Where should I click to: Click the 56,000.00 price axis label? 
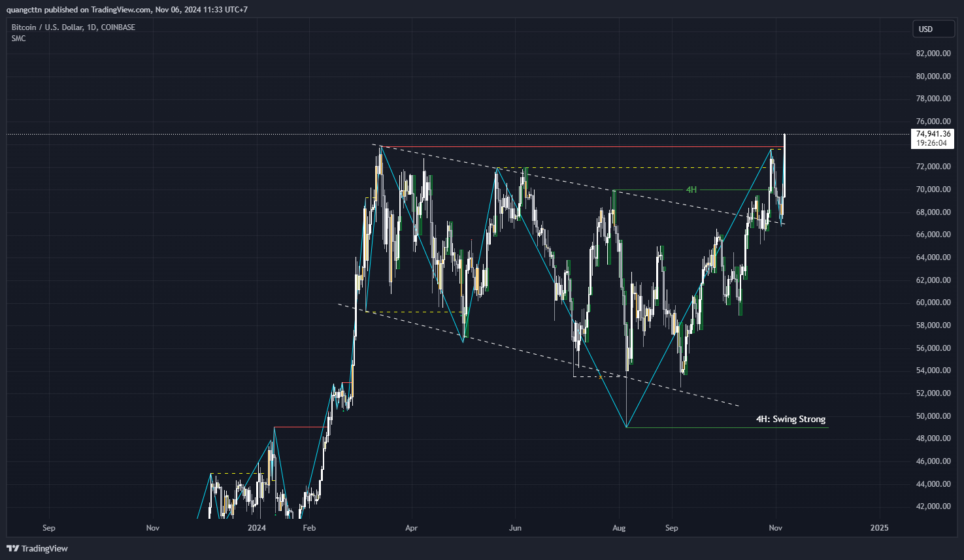[x=933, y=348]
